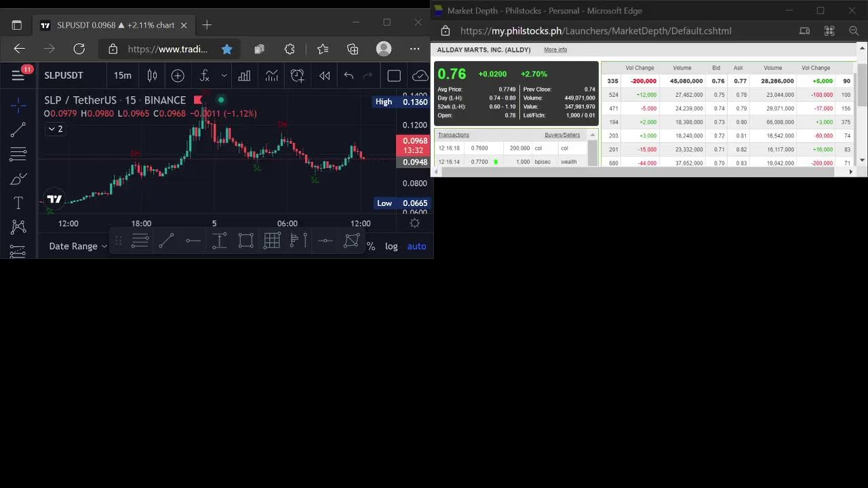
Task: Click More info link for ALLDAY MARTS
Action: coord(555,49)
